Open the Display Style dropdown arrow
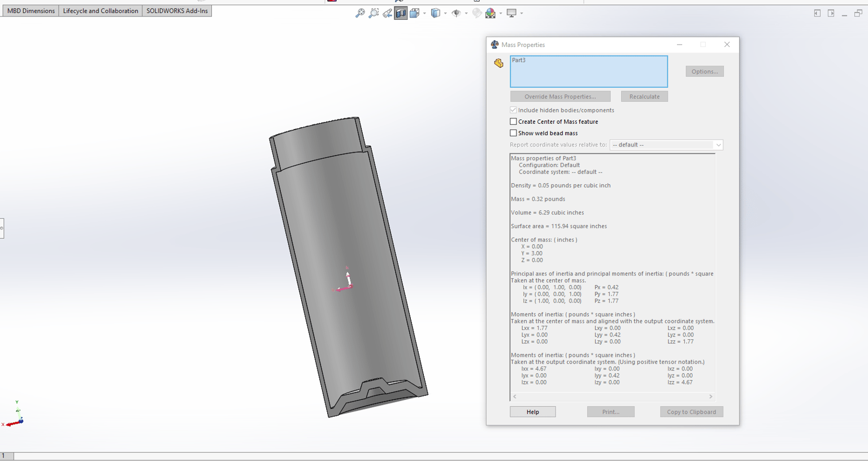The width and height of the screenshot is (868, 461). coord(445,13)
